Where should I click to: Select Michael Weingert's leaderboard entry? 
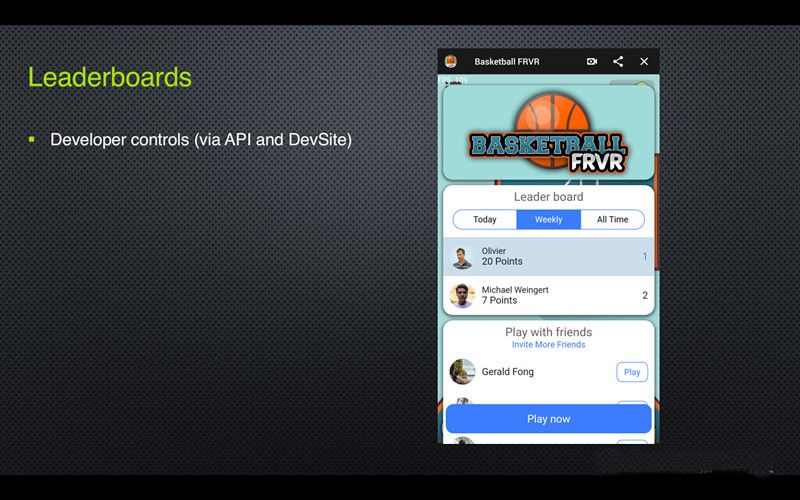point(548,295)
